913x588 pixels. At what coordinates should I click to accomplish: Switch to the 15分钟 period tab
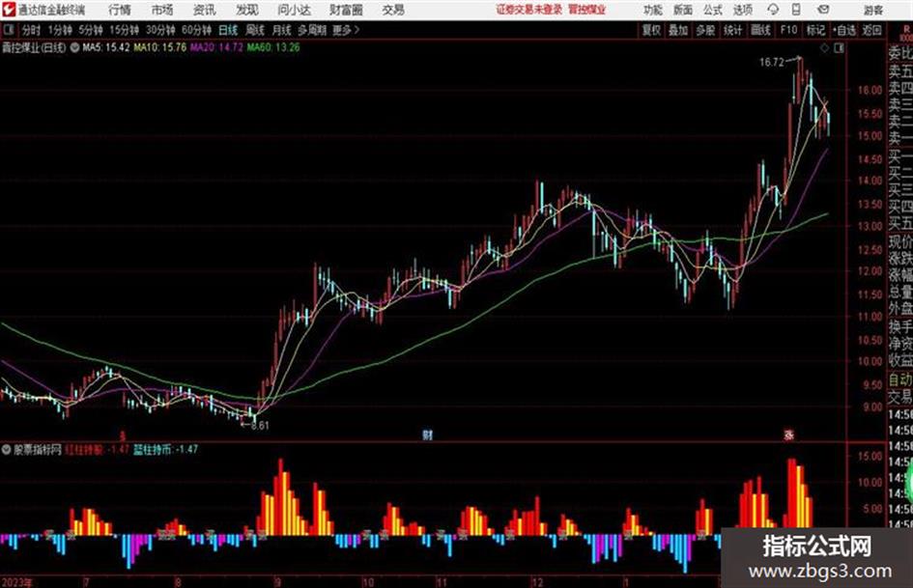125,30
